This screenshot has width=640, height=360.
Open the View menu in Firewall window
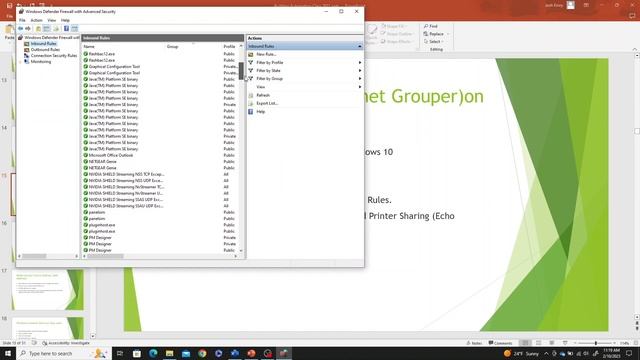(51, 20)
